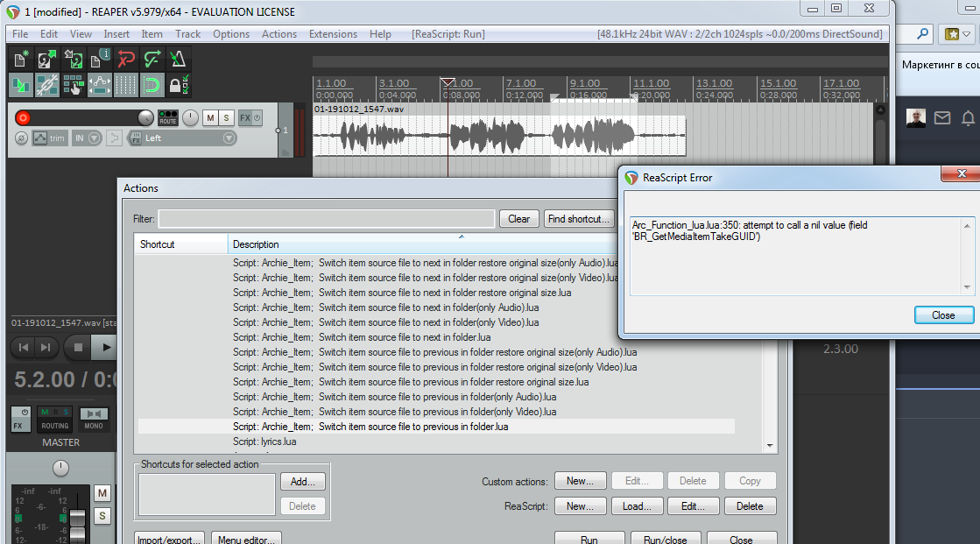This screenshot has width=980, height=544.
Task: Expand track 1 Left input dropdown
Action: tap(229, 138)
